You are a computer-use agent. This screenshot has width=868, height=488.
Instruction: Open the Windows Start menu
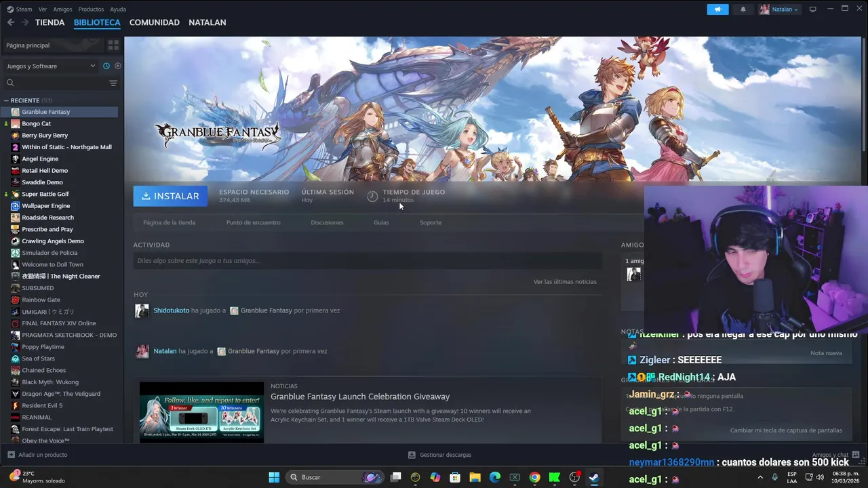[x=274, y=477]
